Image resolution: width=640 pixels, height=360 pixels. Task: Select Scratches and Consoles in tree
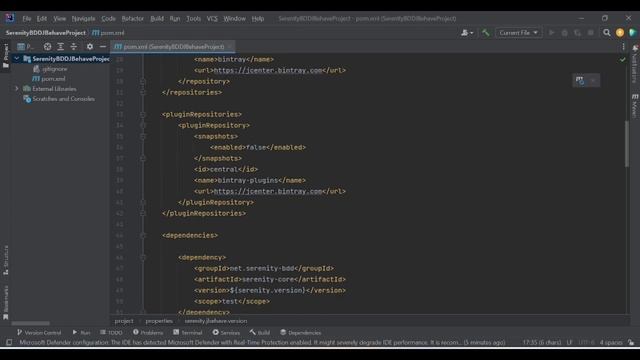pyautogui.click(x=59, y=99)
